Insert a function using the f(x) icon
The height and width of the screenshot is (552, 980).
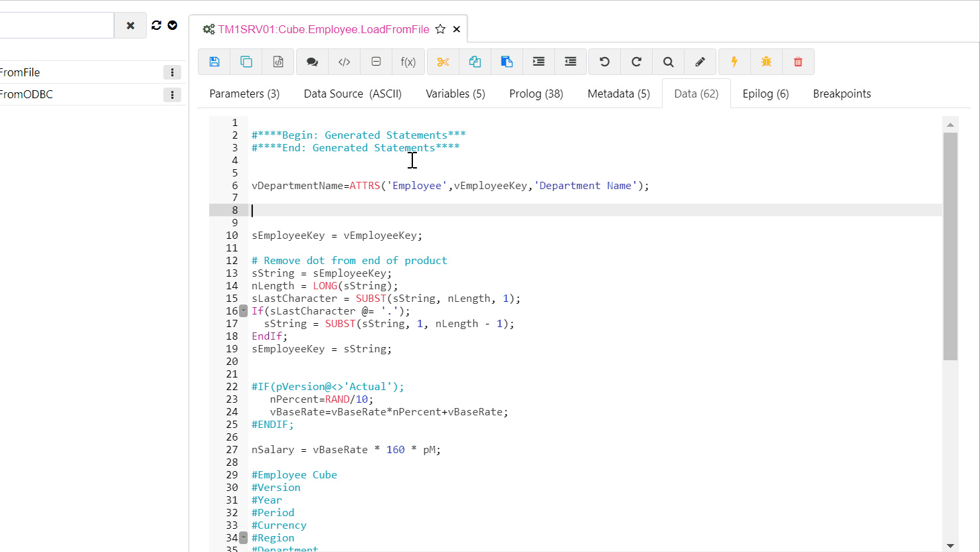coord(408,61)
